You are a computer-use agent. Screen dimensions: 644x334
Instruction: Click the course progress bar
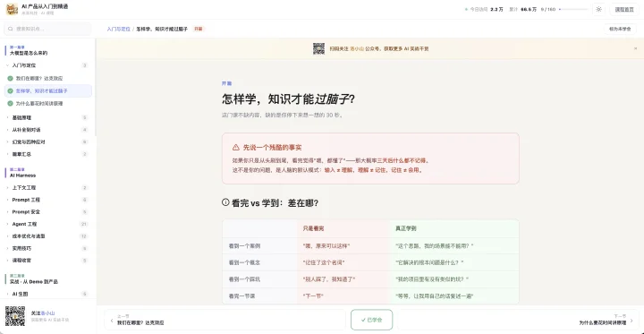coord(573,9)
